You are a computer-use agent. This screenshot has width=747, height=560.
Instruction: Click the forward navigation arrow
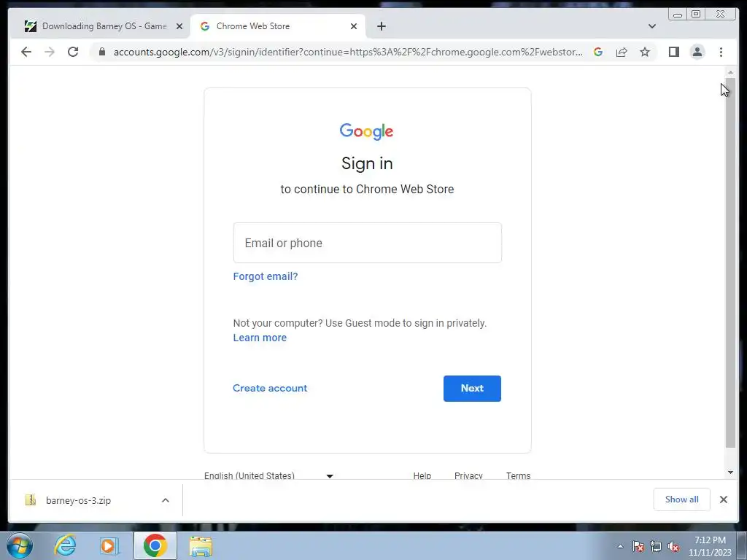(50, 52)
